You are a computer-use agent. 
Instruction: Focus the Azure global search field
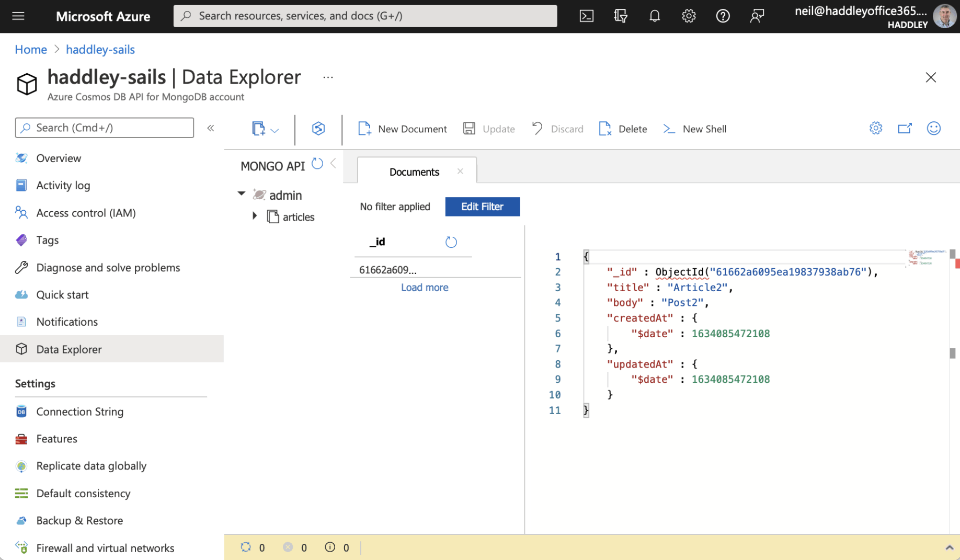[x=365, y=16]
